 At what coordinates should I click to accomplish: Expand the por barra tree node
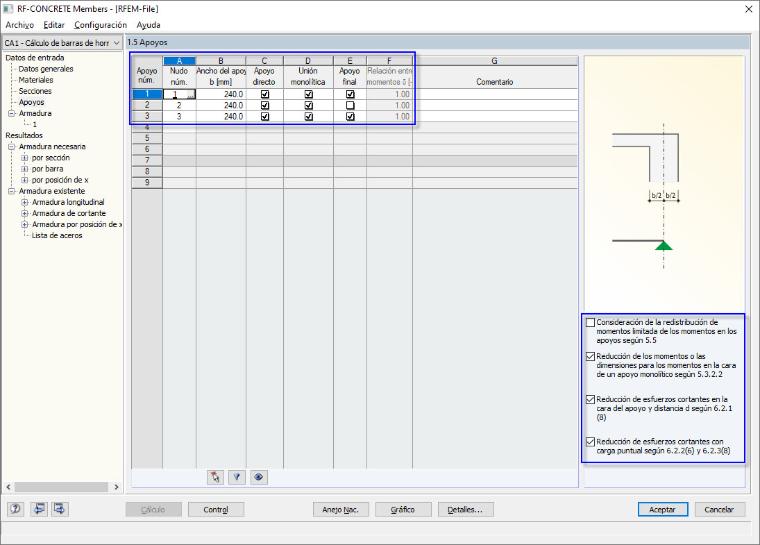pos(24,169)
